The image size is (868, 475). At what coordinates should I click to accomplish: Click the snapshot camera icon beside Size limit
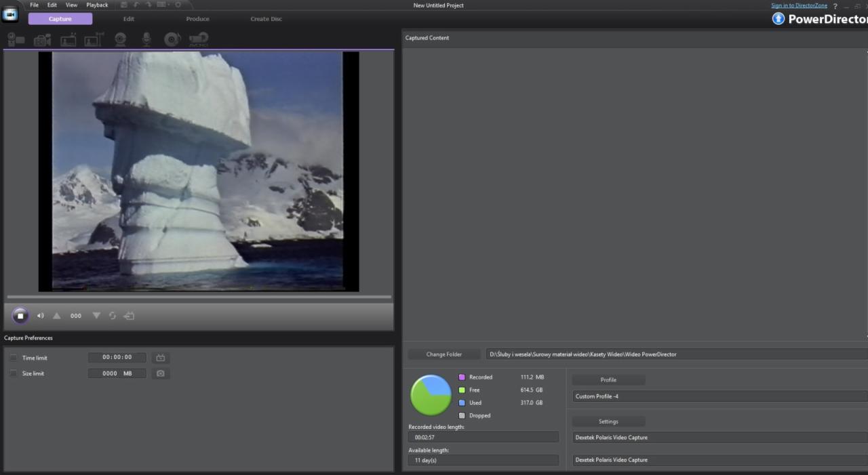pyautogui.click(x=161, y=373)
